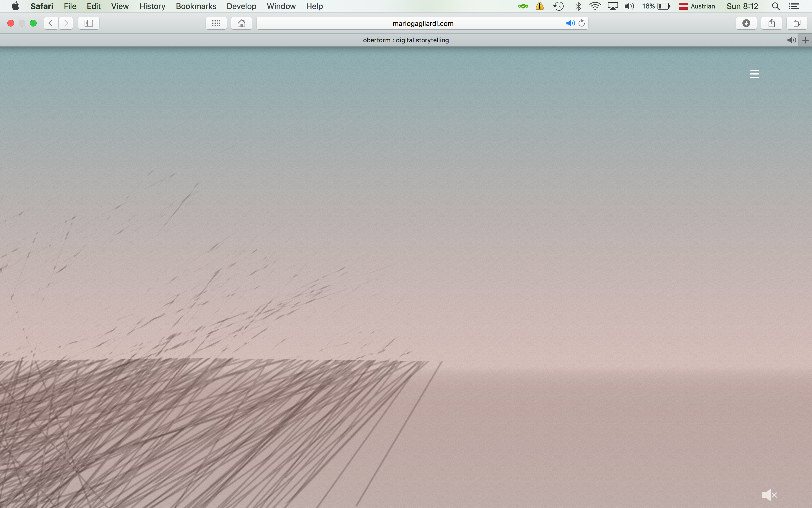Open AirPlay display menu

point(613,6)
